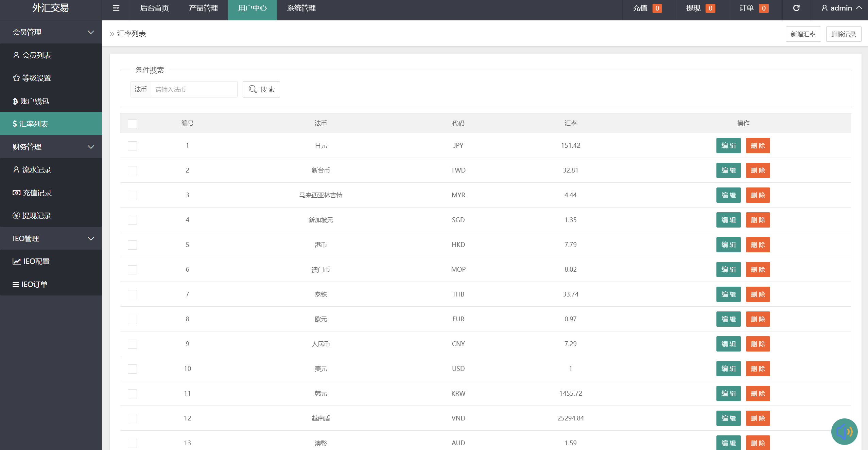This screenshot has height=450, width=868.
Task: Click the 汇率列表 dollar icon
Action: point(15,124)
